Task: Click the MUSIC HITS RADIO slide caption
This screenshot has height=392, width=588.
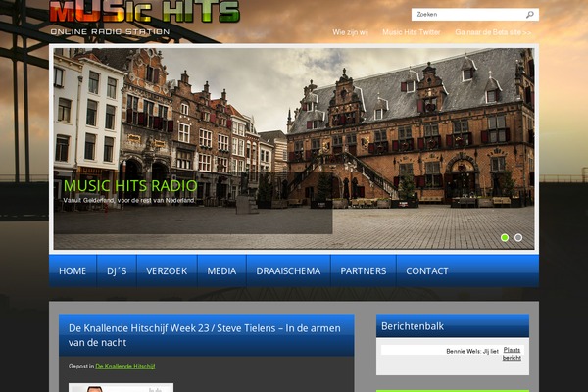Action: pos(130,185)
